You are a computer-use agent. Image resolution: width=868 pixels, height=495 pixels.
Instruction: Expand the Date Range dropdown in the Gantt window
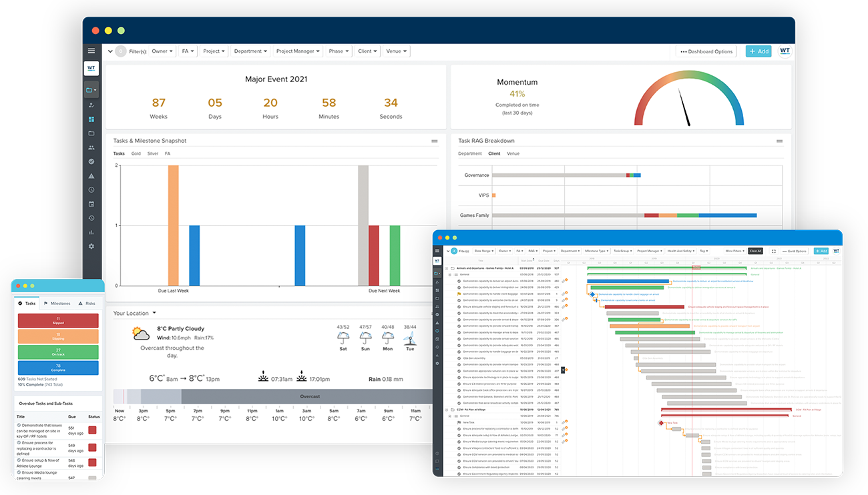tap(485, 250)
